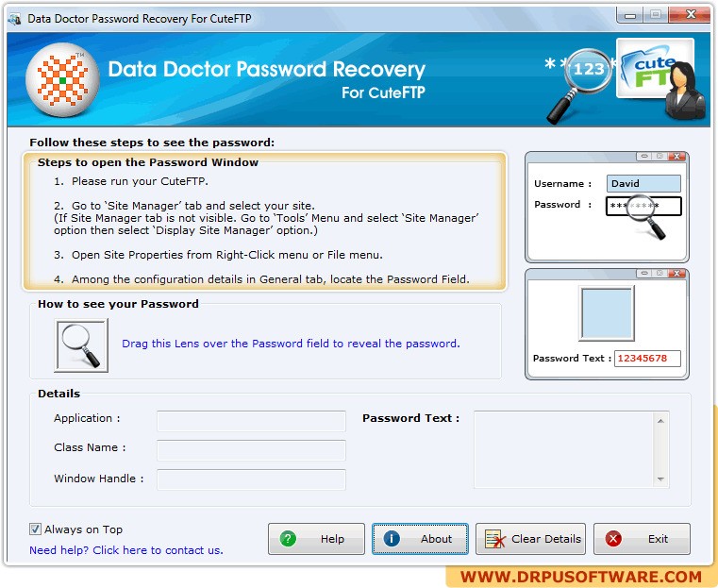Screen dimensions: 718x588
Task: Click the Window Handle text field
Action: pyautogui.click(x=251, y=479)
